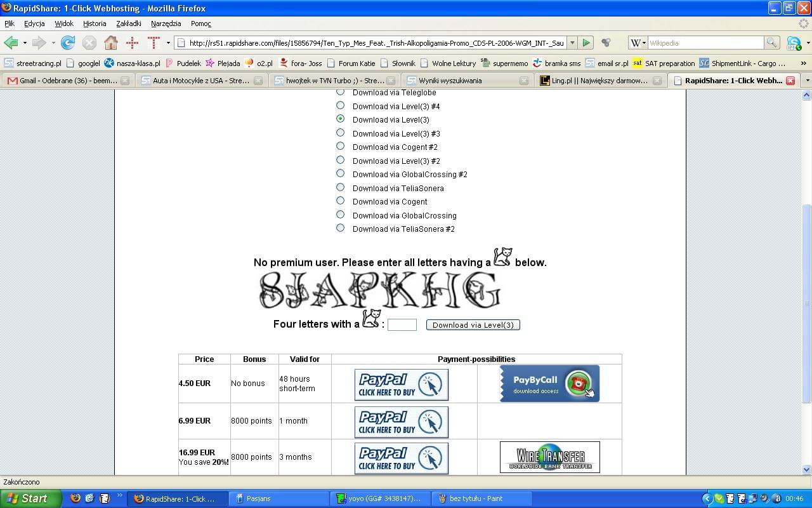The width and height of the screenshot is (812, 508).
Task: Click the Download via Level(3) button
Action: [473, 324]
